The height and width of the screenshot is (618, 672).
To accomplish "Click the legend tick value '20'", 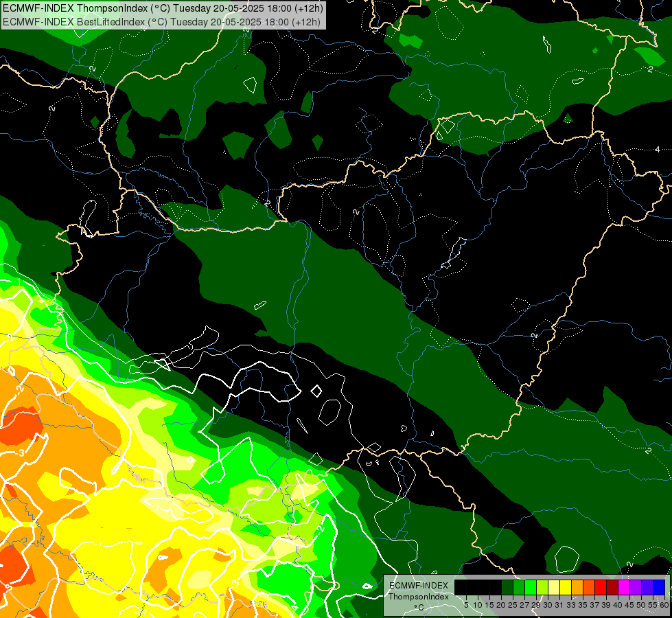I will click(501, 605).
